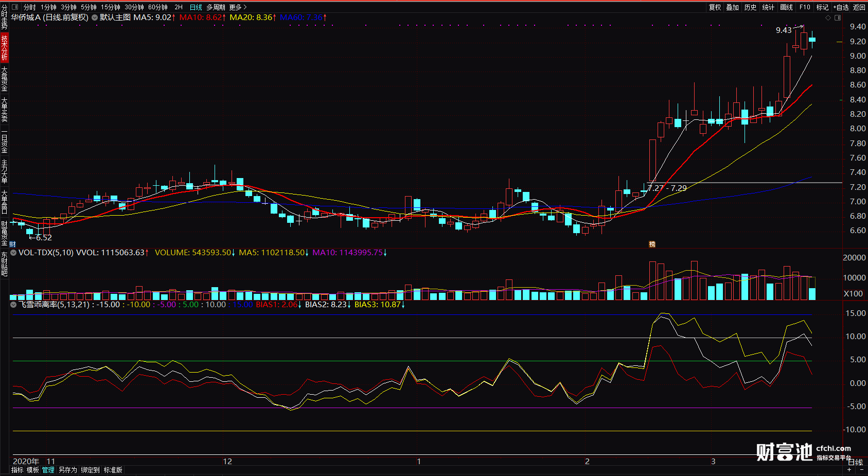Image resolution: width=868 pixels, height=476 pixels.
Task: Select the 15分钟 period
Action: pos(111,7)
